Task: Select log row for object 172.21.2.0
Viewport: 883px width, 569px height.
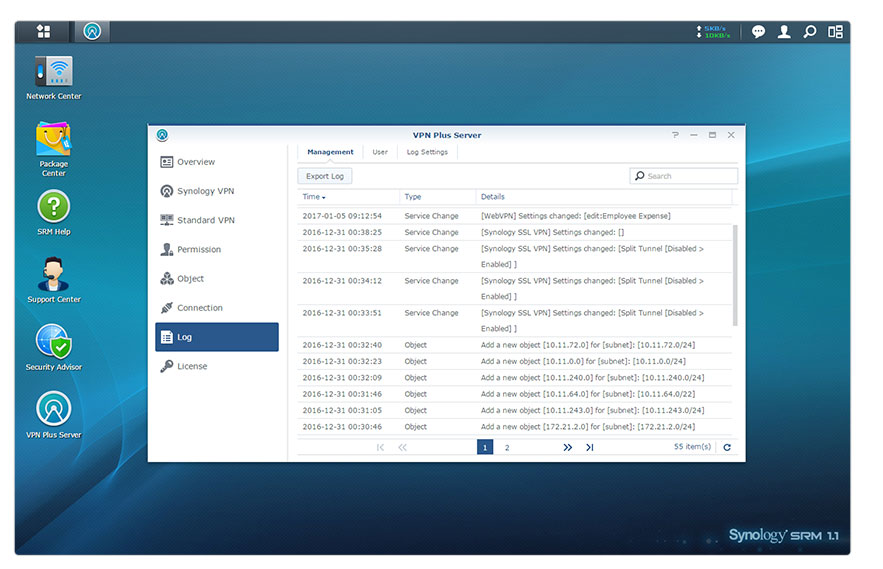Action: click(x=515, y=426)
